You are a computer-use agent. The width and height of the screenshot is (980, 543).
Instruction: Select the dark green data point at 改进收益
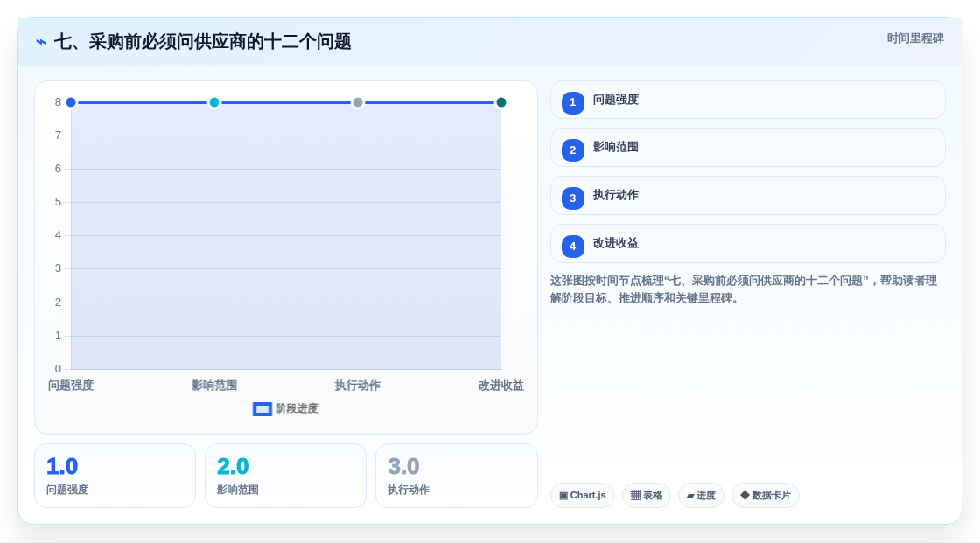(x=500, y=102)
